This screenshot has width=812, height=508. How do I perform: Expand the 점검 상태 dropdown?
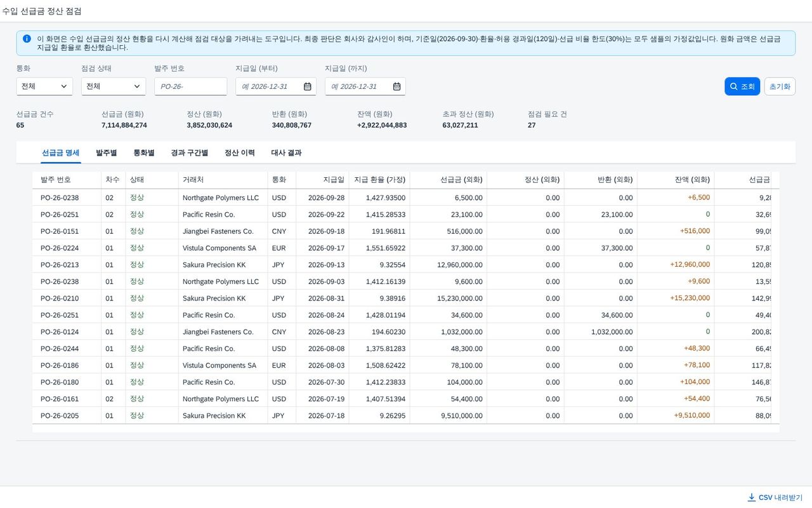114,86
